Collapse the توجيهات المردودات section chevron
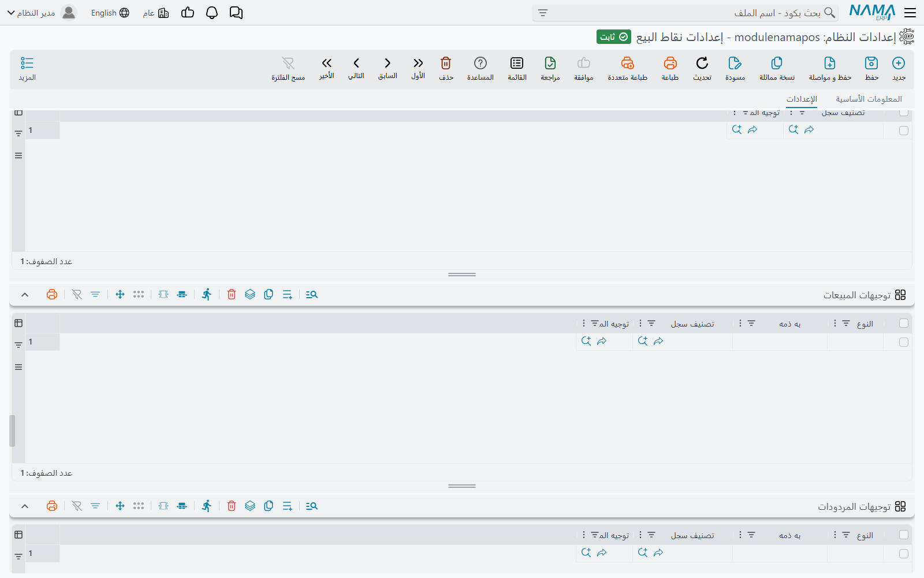This screenshot has height=578, width=924. coord(25,506)
